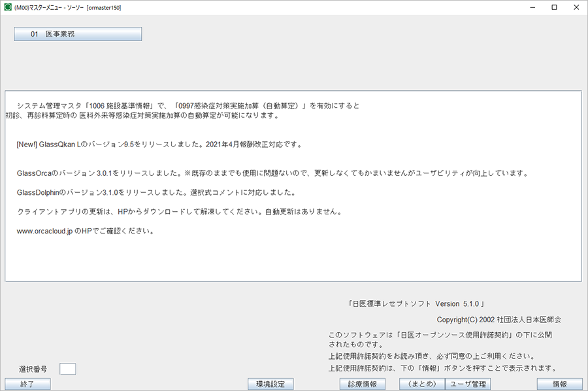
Task: Click the Copyright 社団法人日本医師会 text
Action: click(x=499, y=320)
